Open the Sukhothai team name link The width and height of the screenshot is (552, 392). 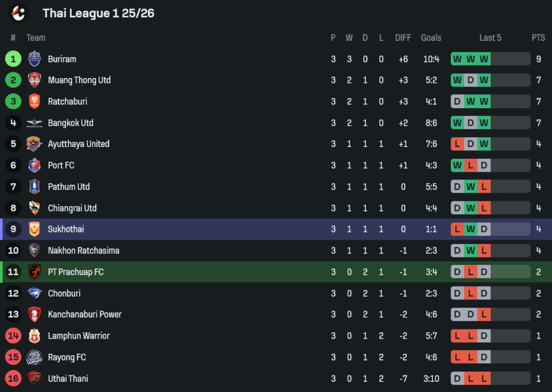click(x=66, y=229)
